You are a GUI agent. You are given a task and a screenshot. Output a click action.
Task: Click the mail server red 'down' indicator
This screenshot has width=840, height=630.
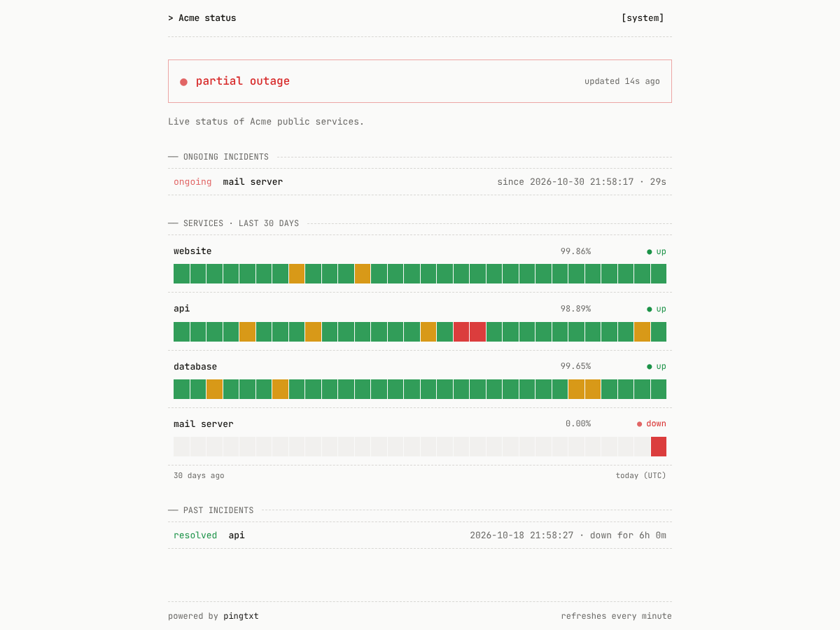(x=652, y=423)
